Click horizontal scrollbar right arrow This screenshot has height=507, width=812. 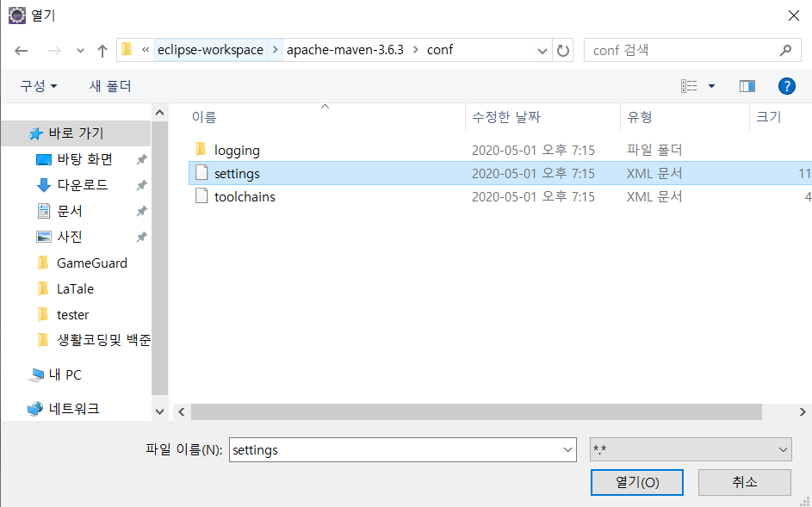(x=803, y=411)
